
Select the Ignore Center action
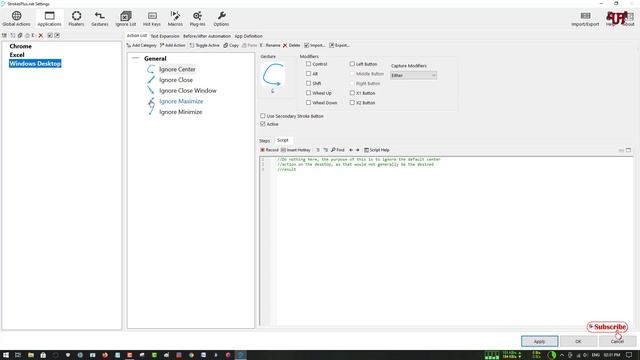point(177,69)
